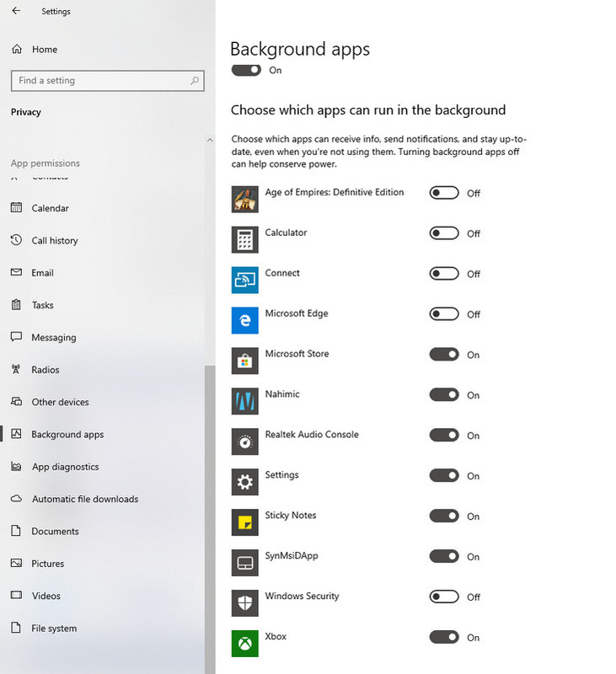Disable the Sticky Notes toggle
Screen dimensions: 616x674
click(x=444, y=516)
